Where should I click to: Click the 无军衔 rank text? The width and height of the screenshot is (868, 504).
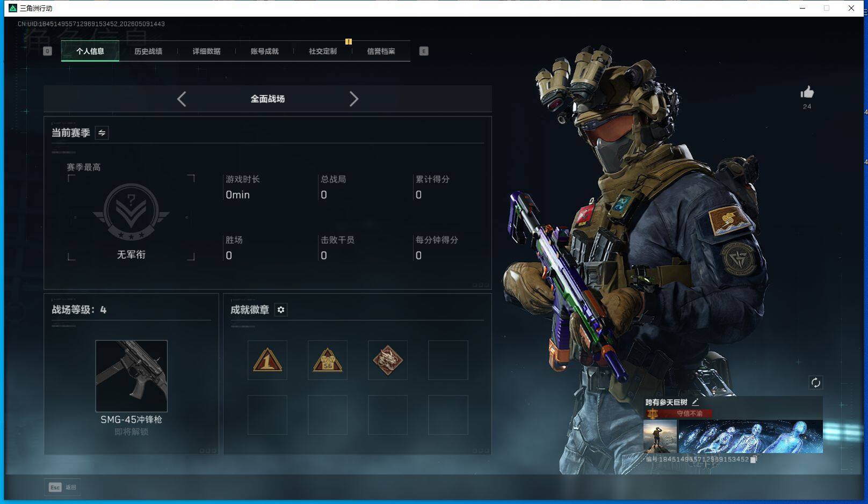coord(131,254)
